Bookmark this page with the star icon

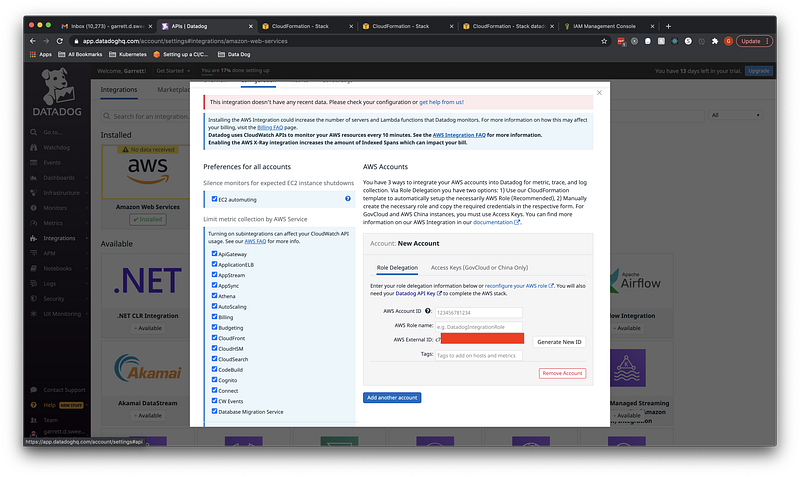click(604, 41)
